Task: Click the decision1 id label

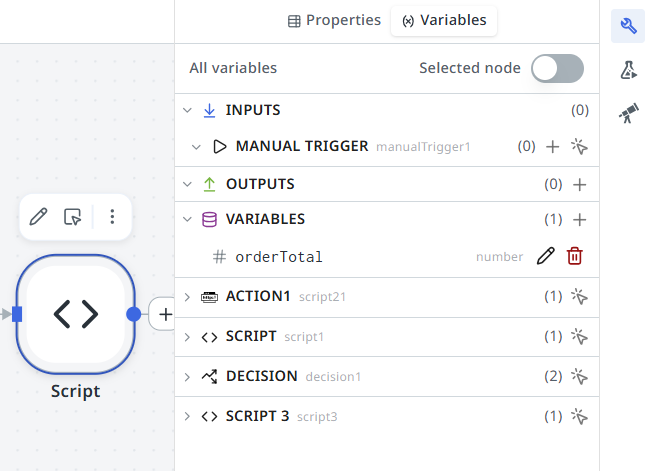Action: 333,377
